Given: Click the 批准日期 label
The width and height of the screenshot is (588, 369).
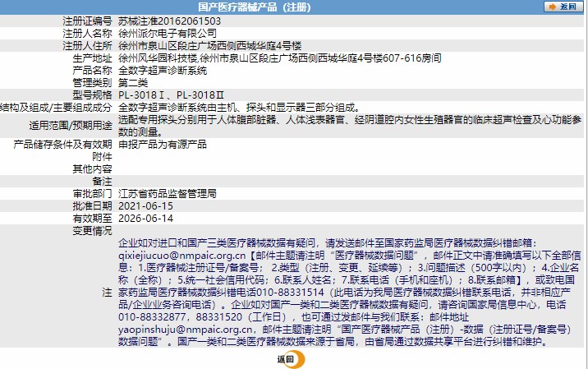Looking at the screenshot, I should (92, 206).
